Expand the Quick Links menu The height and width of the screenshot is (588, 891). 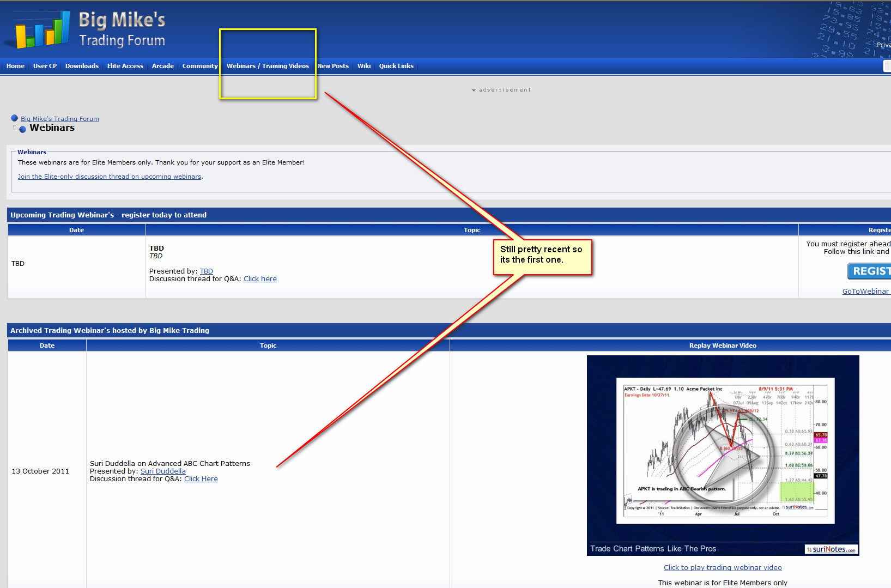coord(396,66)
